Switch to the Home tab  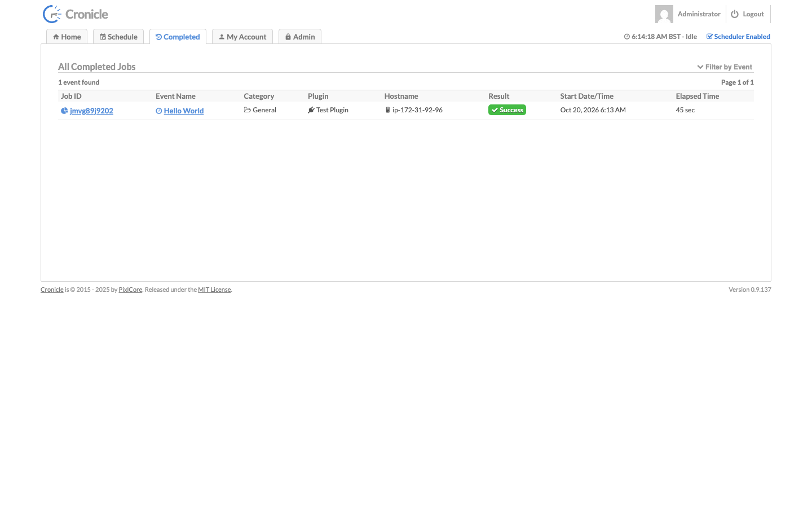click(x=67, y=37)
